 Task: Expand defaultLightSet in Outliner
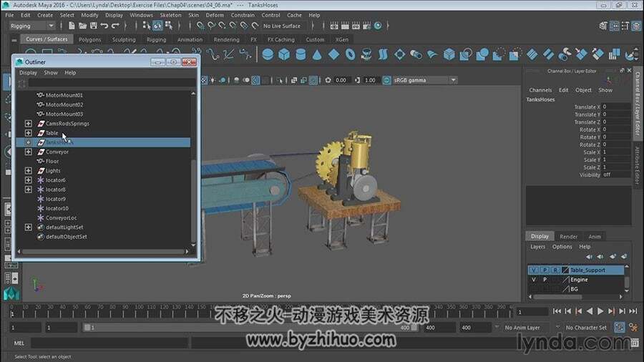point(29,227)
